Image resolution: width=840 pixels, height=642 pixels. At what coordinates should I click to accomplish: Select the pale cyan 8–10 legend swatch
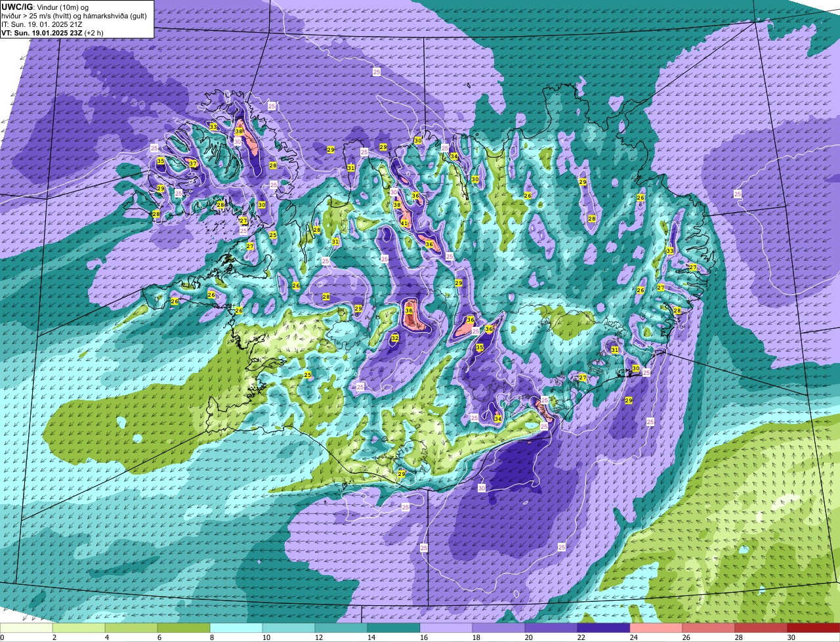point(236,628)
